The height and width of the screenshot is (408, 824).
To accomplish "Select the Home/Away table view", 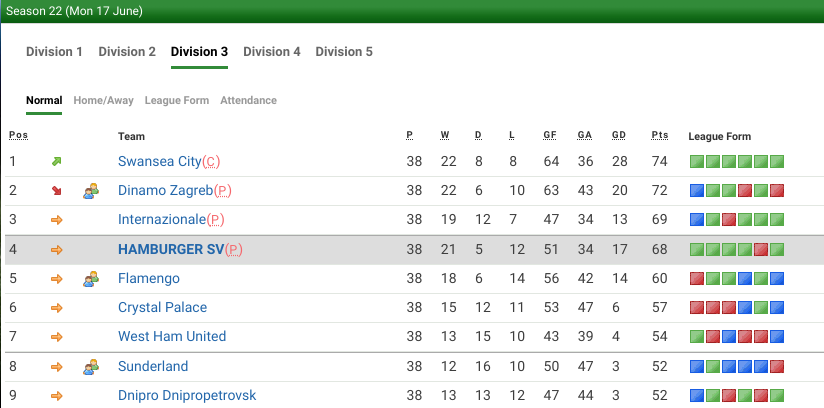I will [x=103, y=100].
